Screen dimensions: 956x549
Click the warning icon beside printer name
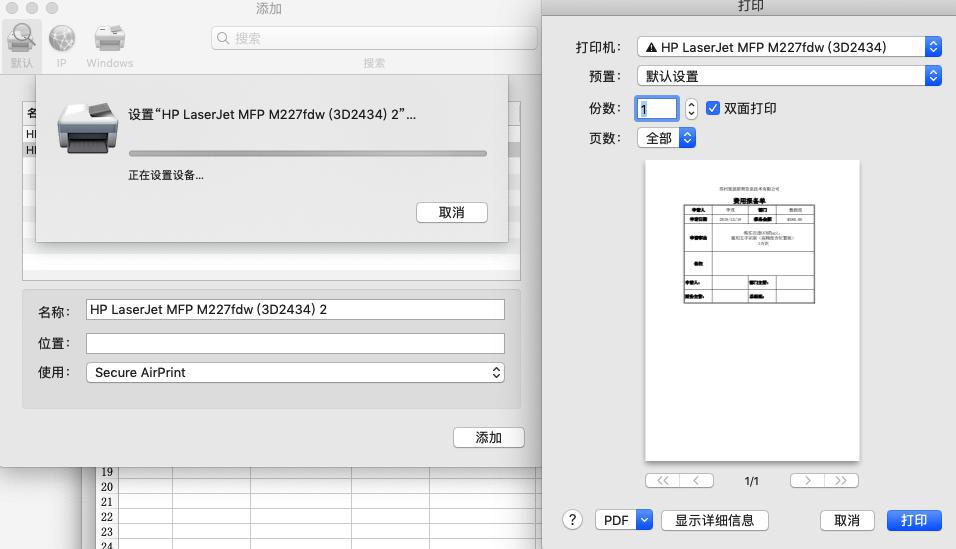(x=651, y=47)
